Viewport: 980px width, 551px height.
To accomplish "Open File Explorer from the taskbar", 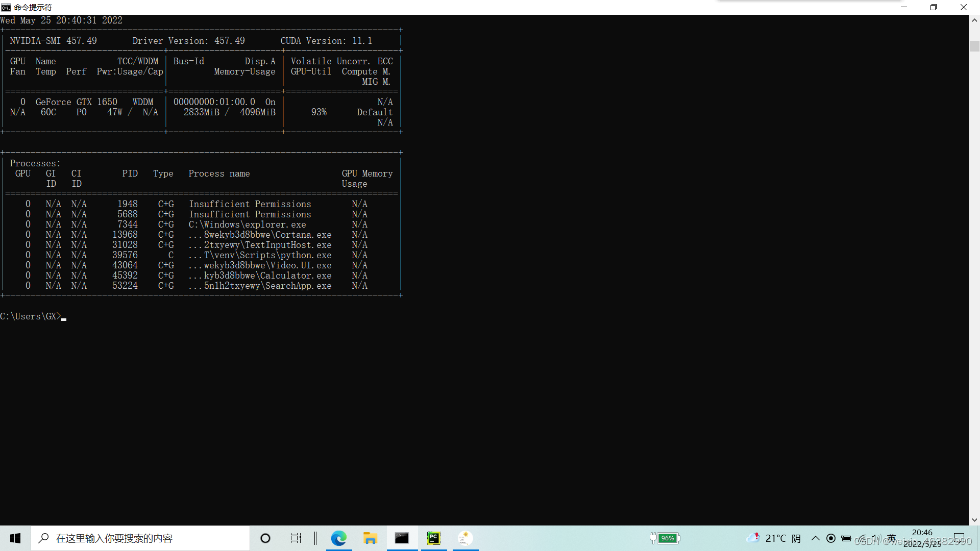I will coord(370,538).
